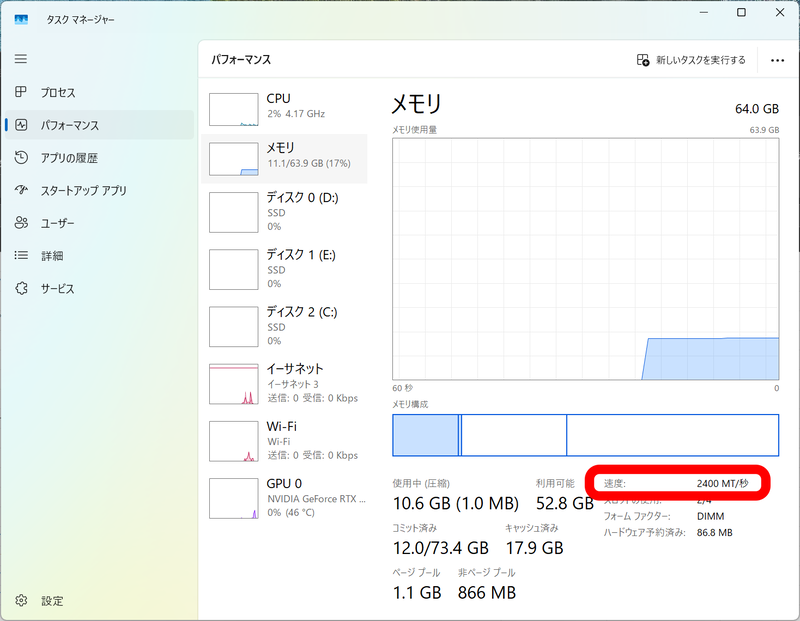The width and height of the screenshot is (800, 621).
Task: Click the new task run icon
Action: click(x=643, y=60)
